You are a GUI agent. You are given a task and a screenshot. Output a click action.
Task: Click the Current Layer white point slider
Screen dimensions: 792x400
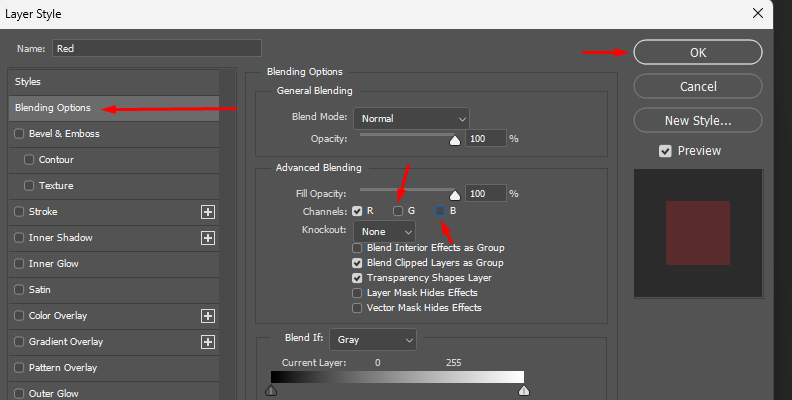point(524,390)
